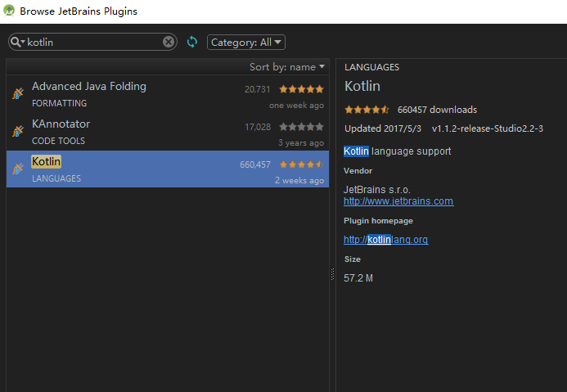567x392 pixels.
Task: Open the search magnifier history dropdown
Action: 17,42
